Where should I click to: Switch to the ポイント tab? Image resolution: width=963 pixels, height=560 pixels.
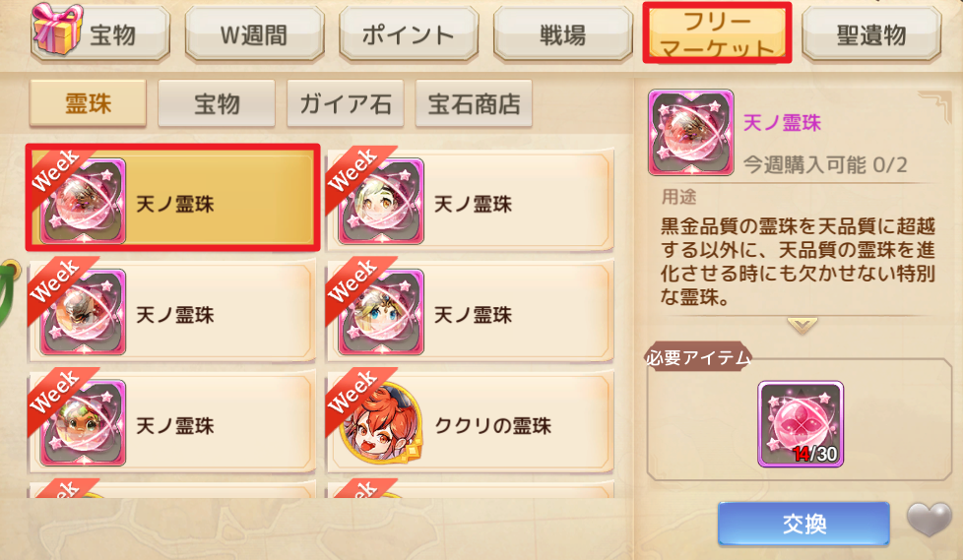(x=409, y=34)
